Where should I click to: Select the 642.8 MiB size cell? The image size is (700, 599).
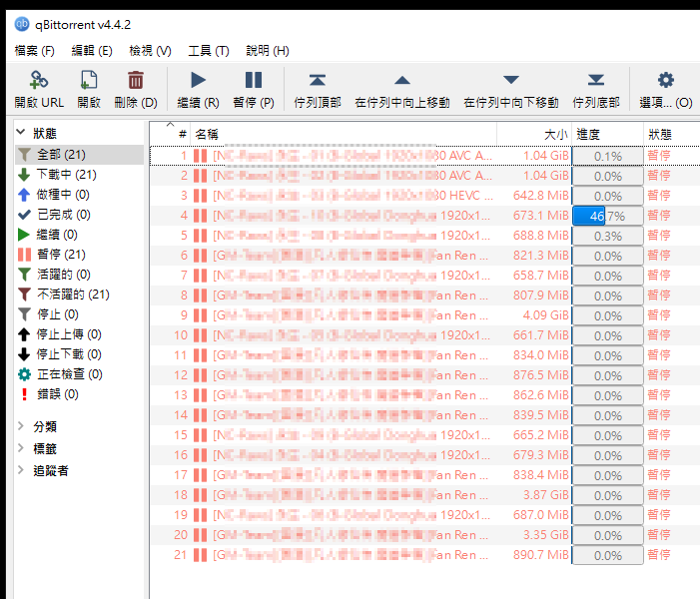(x=541, y=195)
